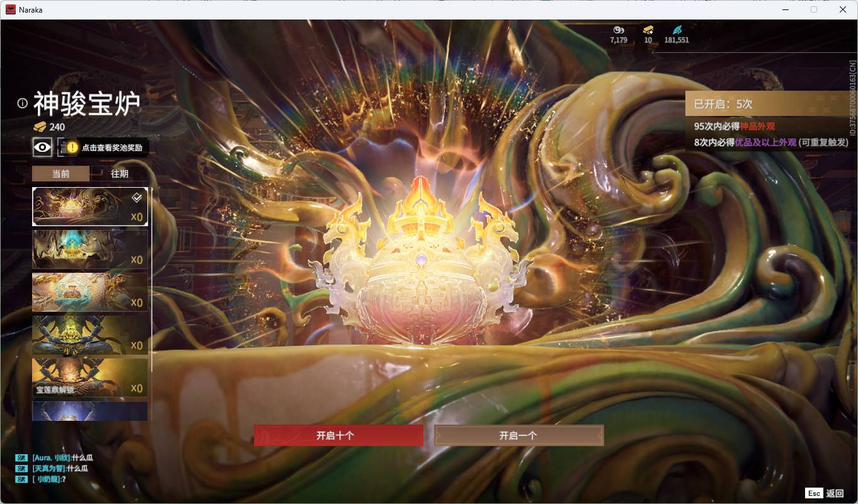Screen dimensions: 858x504
Task: Click the yellow exclamation tip icon
Action: pyautogui.click(x=72, y=147)
